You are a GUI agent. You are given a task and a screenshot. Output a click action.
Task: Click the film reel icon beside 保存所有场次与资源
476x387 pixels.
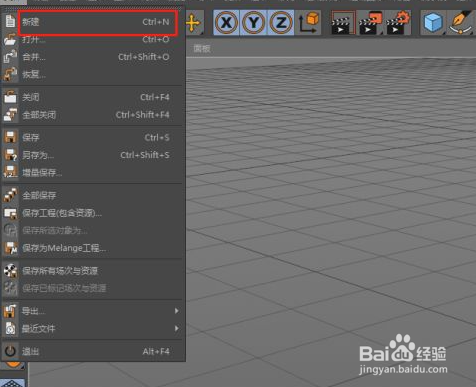pos(10,271)
